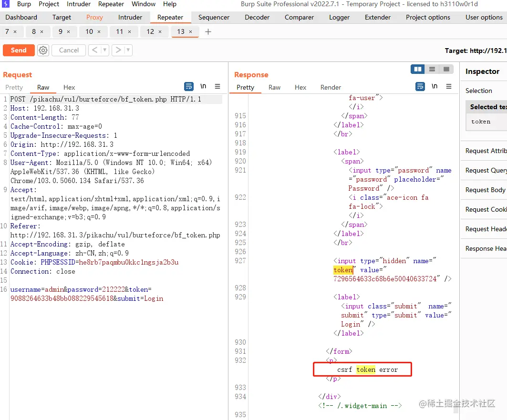Switch to Target tool tab
The height and width of the screenshot is (420, 507).
pos(62,18)
